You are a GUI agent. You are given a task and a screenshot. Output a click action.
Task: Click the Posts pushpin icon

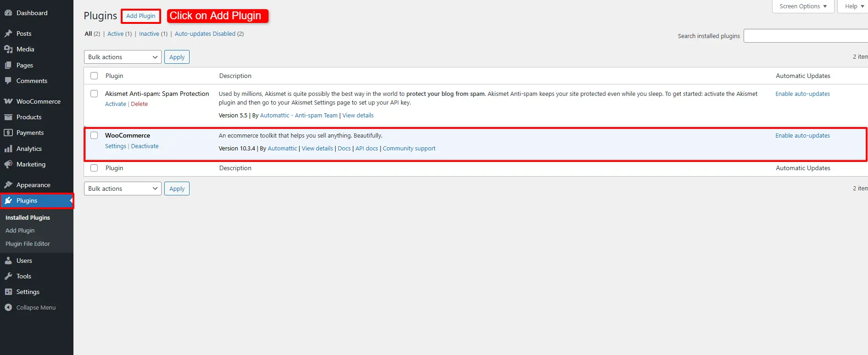[x=8, y=33]
